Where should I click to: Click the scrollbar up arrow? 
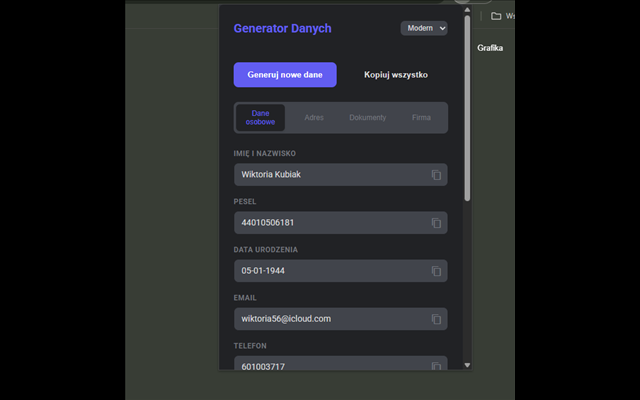pos(466,12)
